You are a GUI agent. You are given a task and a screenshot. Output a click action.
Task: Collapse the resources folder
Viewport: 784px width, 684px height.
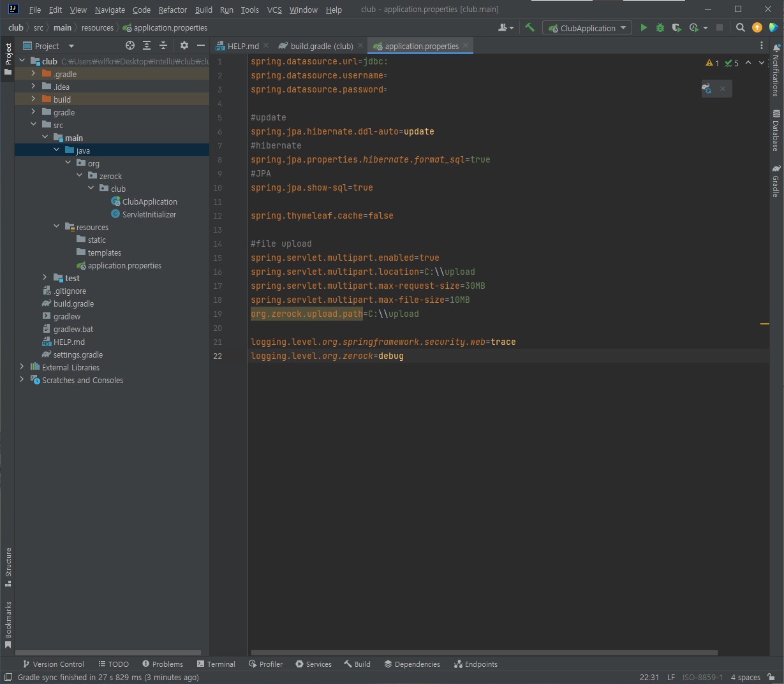56,227
